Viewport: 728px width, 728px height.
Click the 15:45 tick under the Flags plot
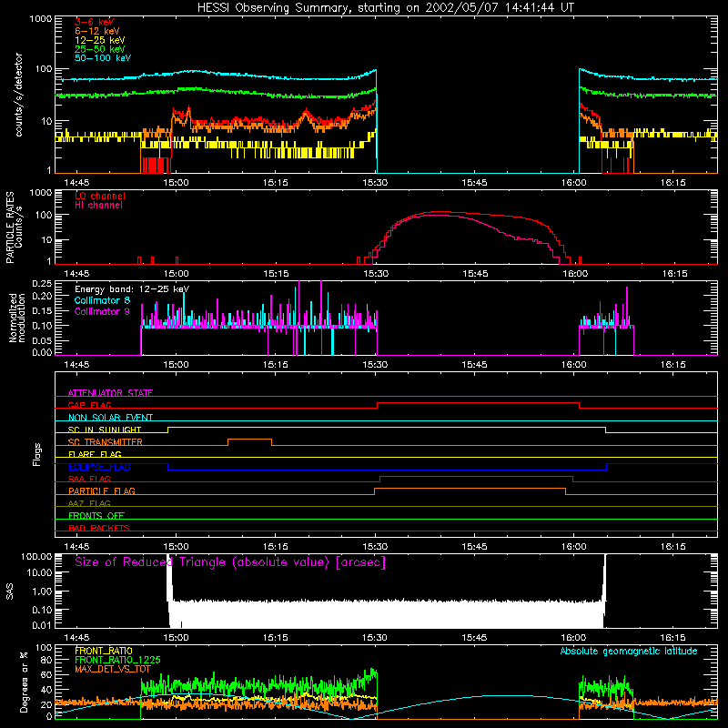475,547
